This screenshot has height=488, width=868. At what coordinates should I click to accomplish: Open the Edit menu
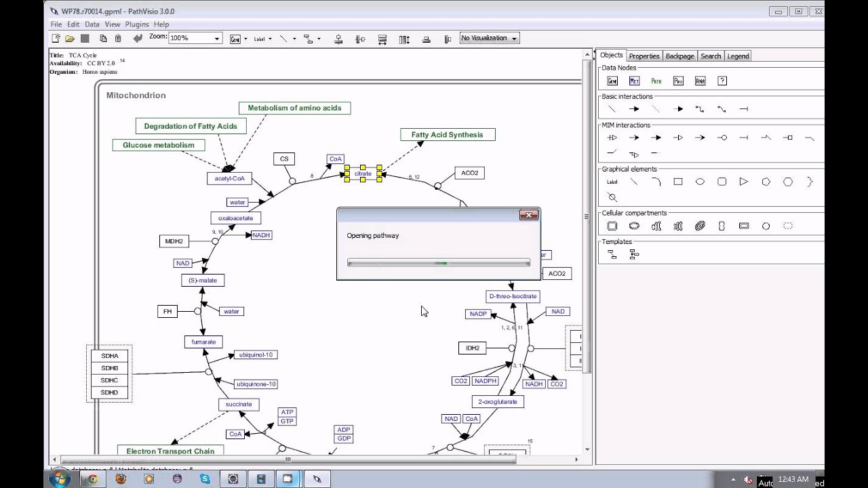(73, 24)
